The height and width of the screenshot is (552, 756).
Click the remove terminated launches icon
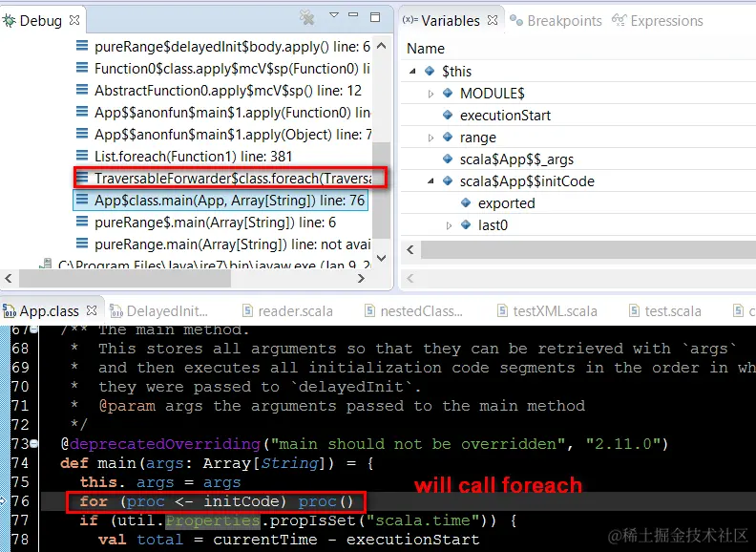(x=306, y=17)
